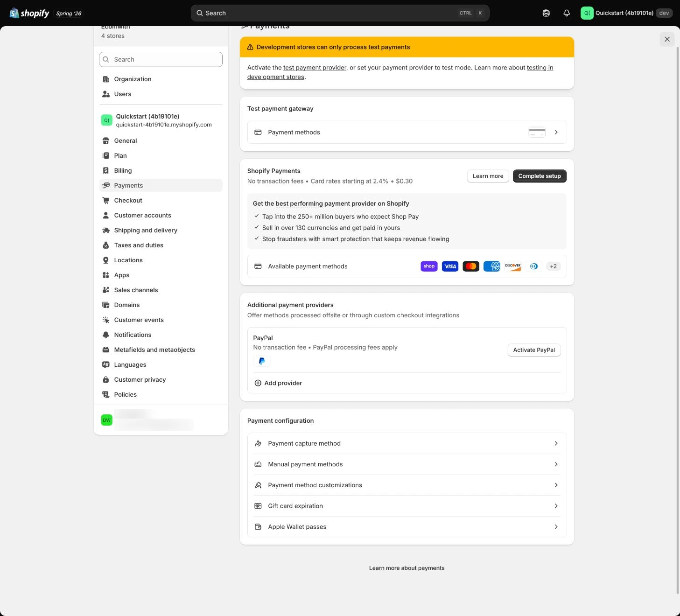Screen dimensions: 680x616
Task: Open Shipping and delivery settings
Action: tap(161, 231)
